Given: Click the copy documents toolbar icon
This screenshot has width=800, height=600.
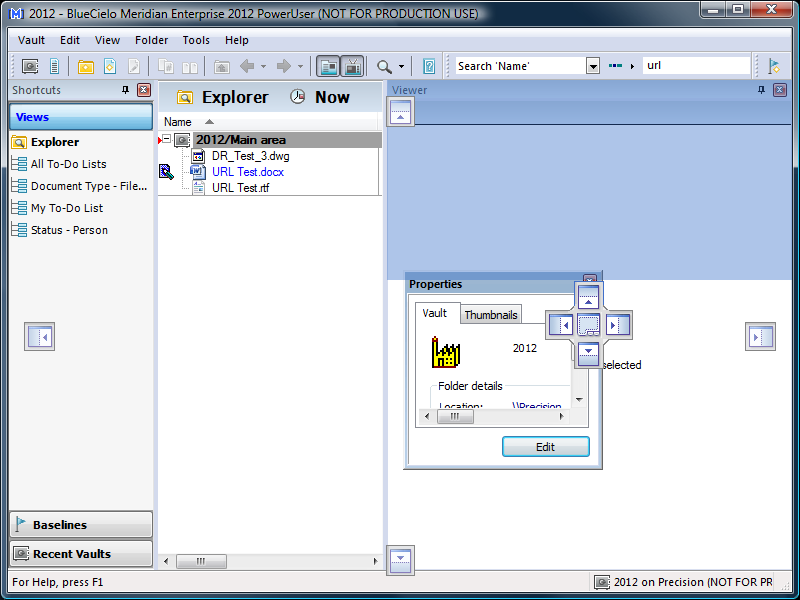Looking at the screenshot, I should click(x=165, y=66).
